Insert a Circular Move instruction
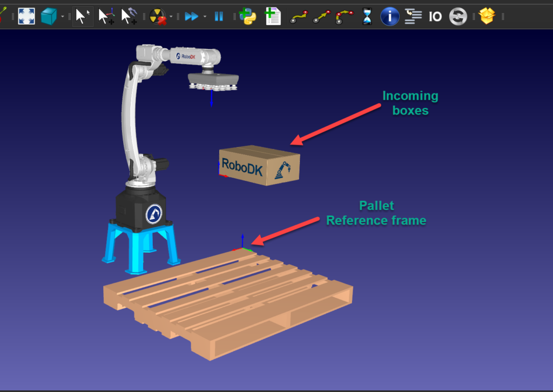Screen dimensions: 553x392 click(x=344, y=16)
